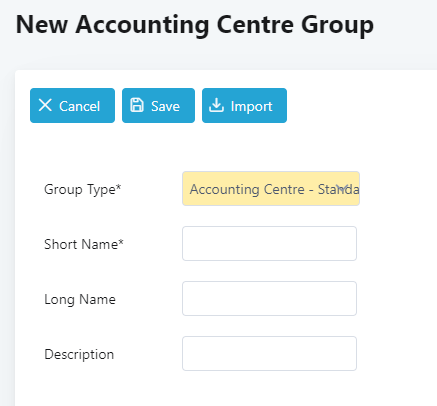Click the asterisk beside Short Name
The height and width of the screenshot is (406, 437).
coord(121,242)
